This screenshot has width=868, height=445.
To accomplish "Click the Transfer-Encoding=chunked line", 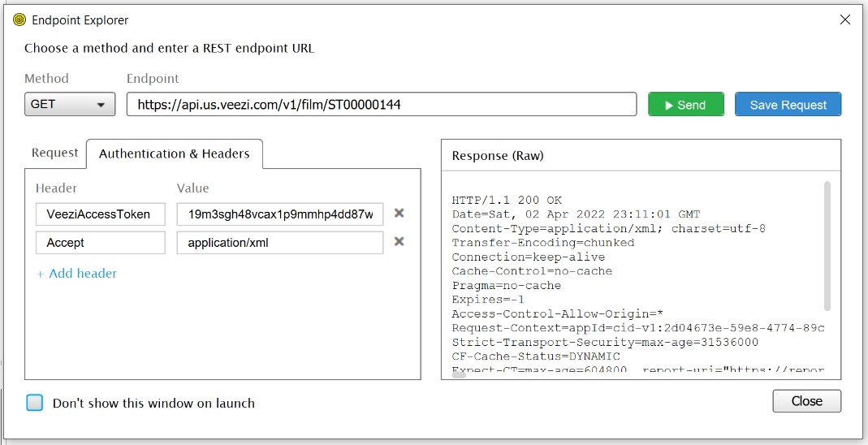I will coord(543,243).
